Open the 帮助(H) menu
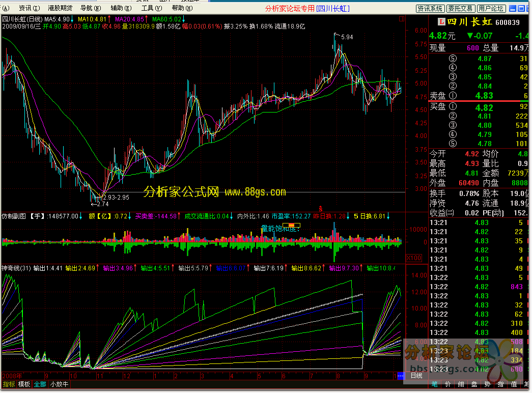This screenshot has height=393, width=532. (x=182, y=8)
